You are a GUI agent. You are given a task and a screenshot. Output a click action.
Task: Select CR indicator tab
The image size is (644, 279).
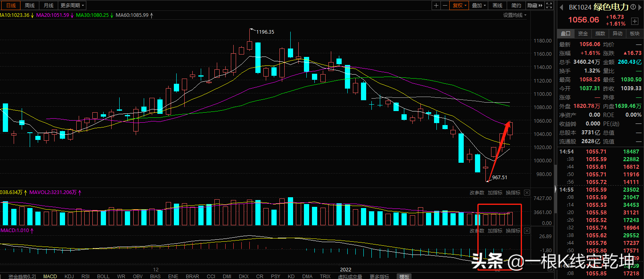coord(260,276)
